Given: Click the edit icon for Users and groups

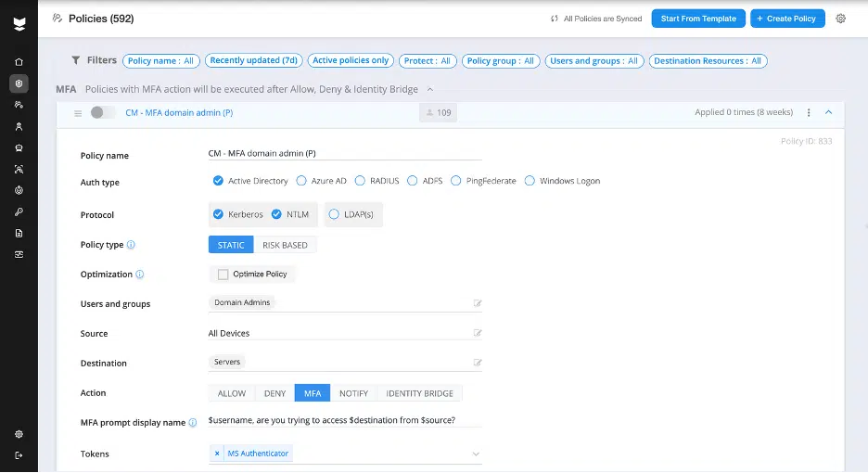Looking at the screenshot, I should coord(478,303).
